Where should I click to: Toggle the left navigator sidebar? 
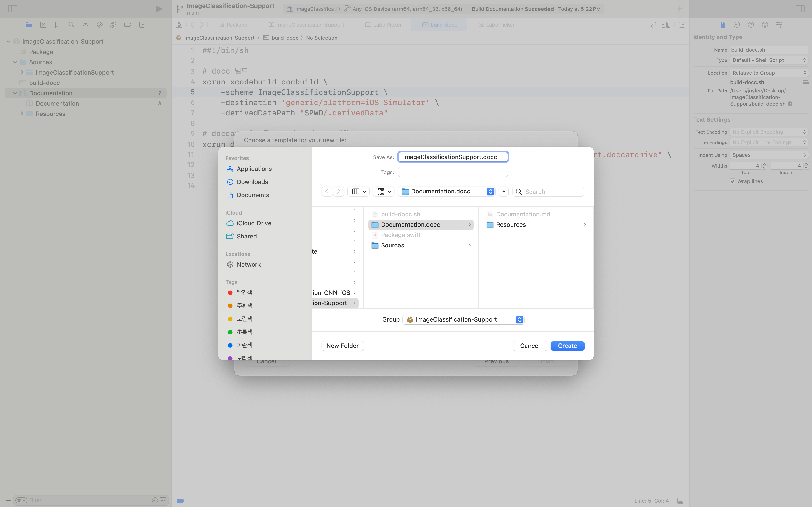[x=12, y=9]
